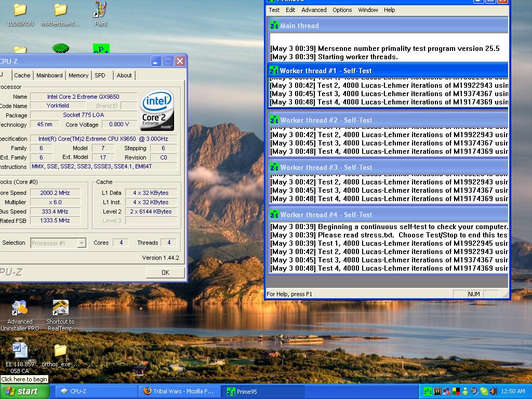Viewport: 532px width, 399px height.
Task: Open the 100NIKON folder on the desktop
Action: 20,15
